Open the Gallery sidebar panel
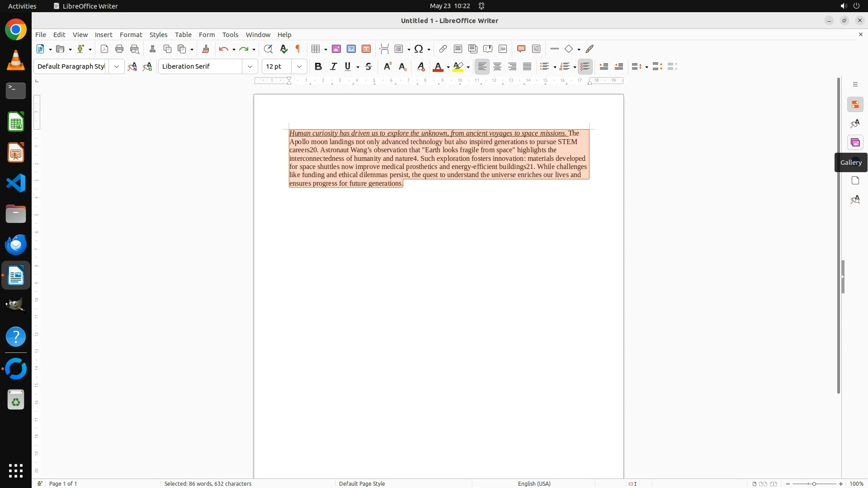Screen dimensions: 868x488 point(855,143)
